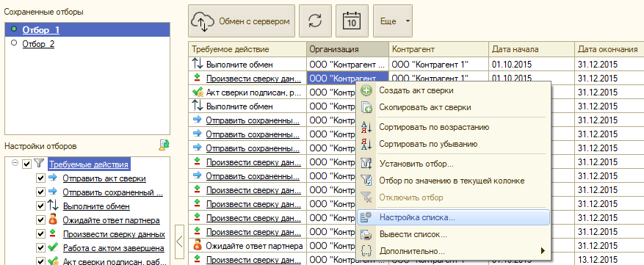Select Установить отбор... menu item

pyautogui.click(x=453, y=164)
